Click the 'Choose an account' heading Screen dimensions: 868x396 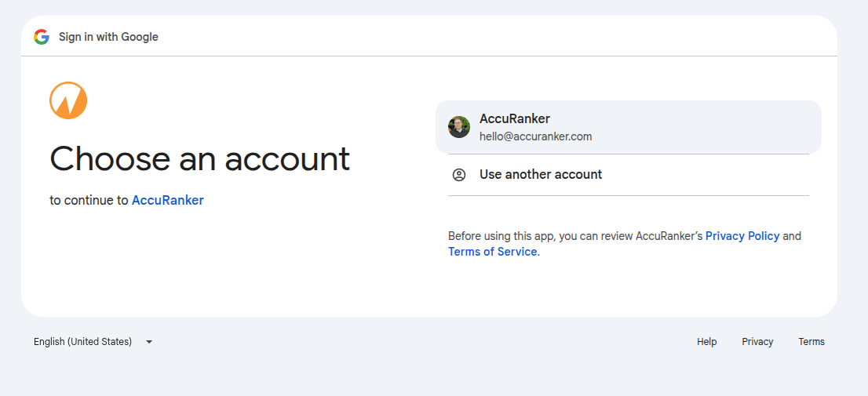pyautogui.click(x=200, y=158)
